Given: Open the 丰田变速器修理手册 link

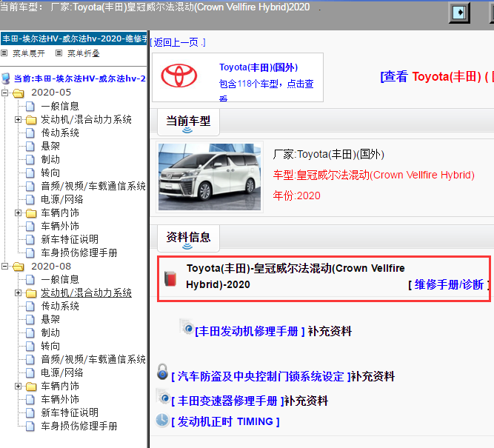Looking at the screenshot, I should click(227, 401).
